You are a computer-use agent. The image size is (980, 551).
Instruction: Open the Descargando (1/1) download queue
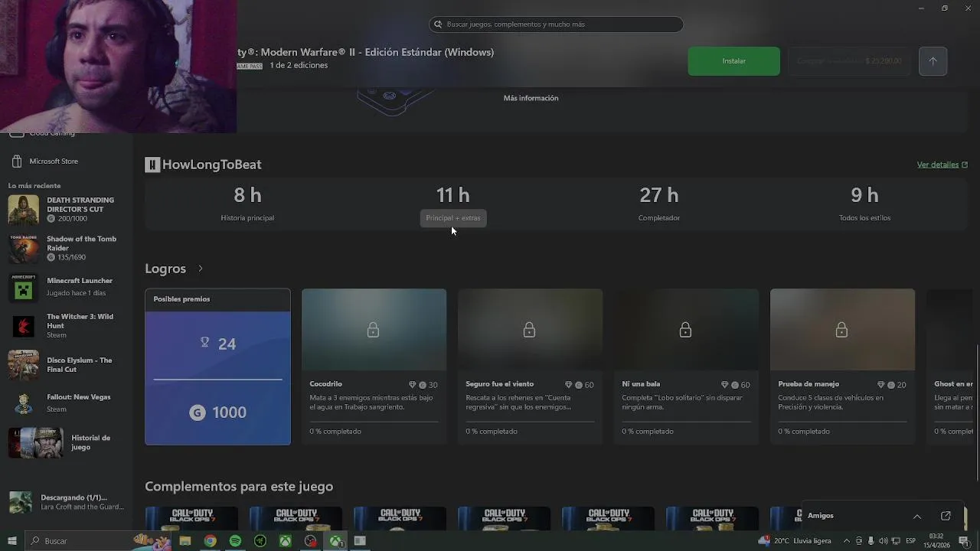pyautogui.click(x=66, y=502)
